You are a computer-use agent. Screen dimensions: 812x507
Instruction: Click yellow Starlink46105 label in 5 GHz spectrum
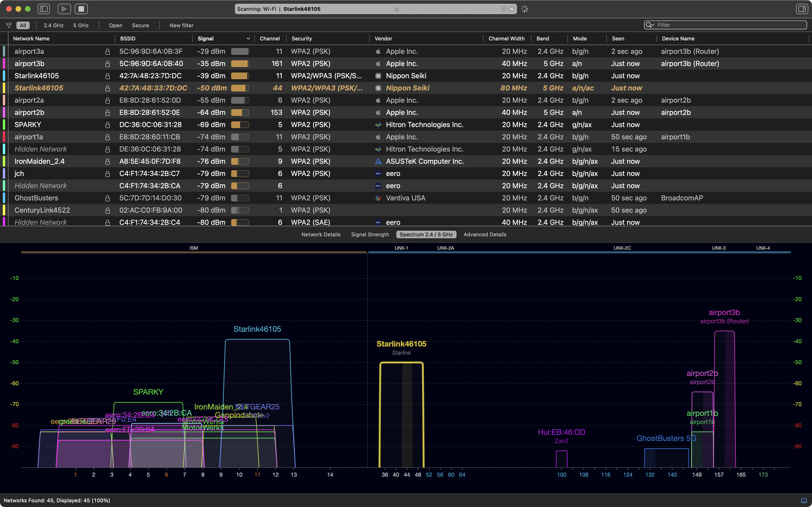click(x=401, y=344)
